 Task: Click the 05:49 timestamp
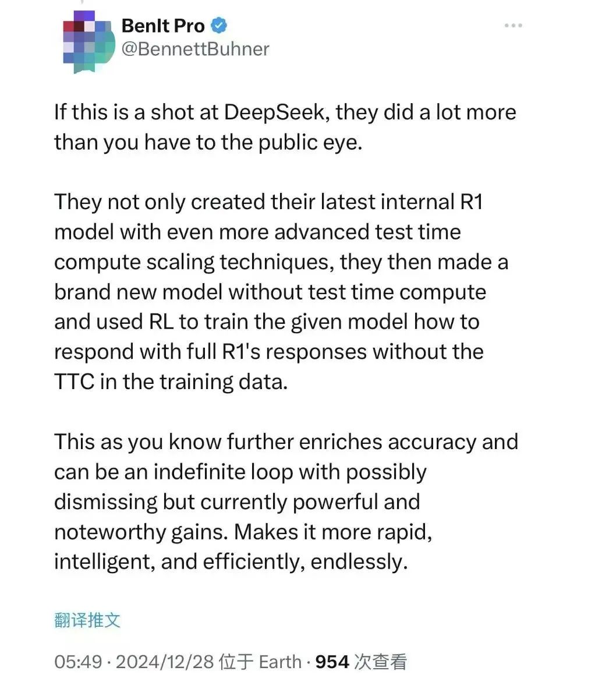77,662
